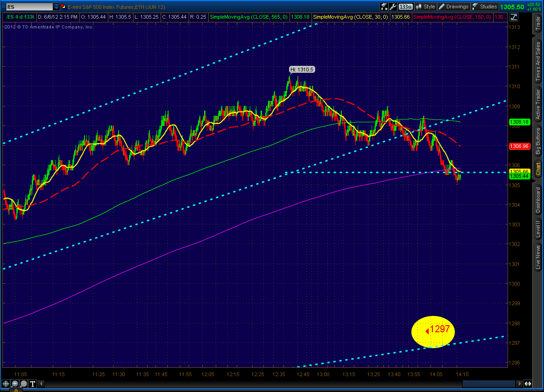Click the Hi: 1310.5 bubble
The width and height of the screenshot is (544, 392).
[x=302, y=70]
